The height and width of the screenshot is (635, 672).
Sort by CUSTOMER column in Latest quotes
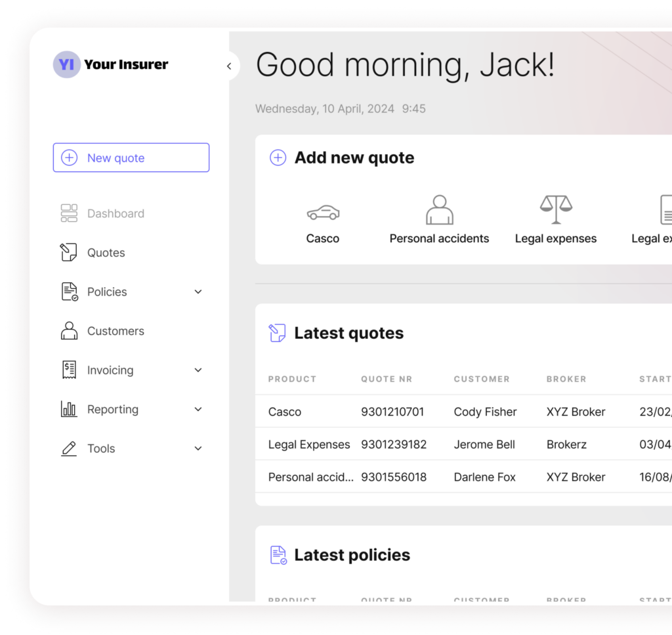482,379
